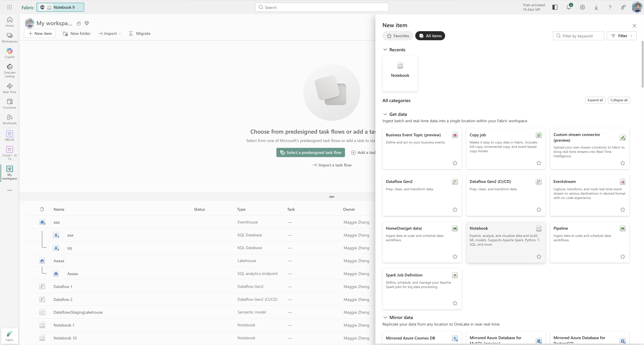Click the New item button
Viewport: 644px width, 345px height.
40,34
